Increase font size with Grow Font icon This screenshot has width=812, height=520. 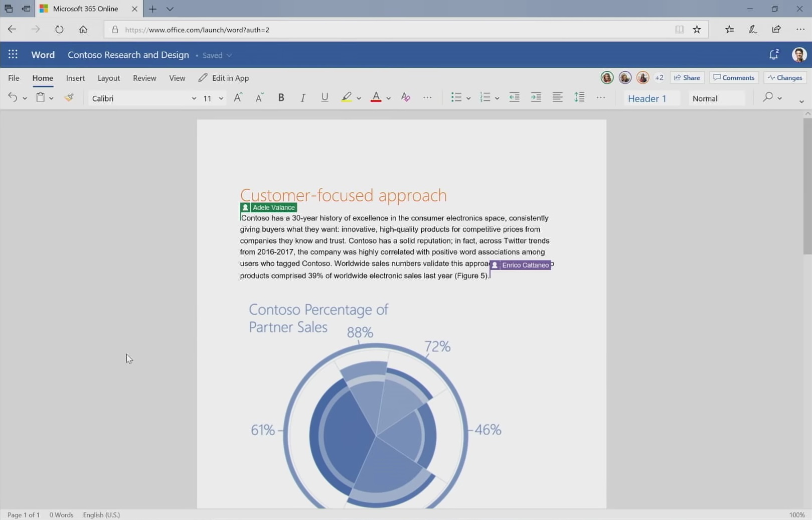click(x=238, y=98)
